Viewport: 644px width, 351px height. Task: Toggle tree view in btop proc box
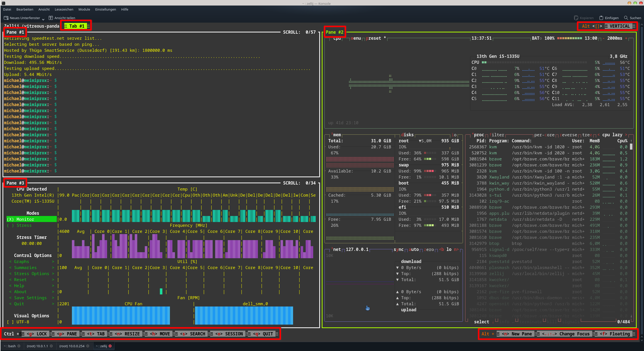(587, 135)
